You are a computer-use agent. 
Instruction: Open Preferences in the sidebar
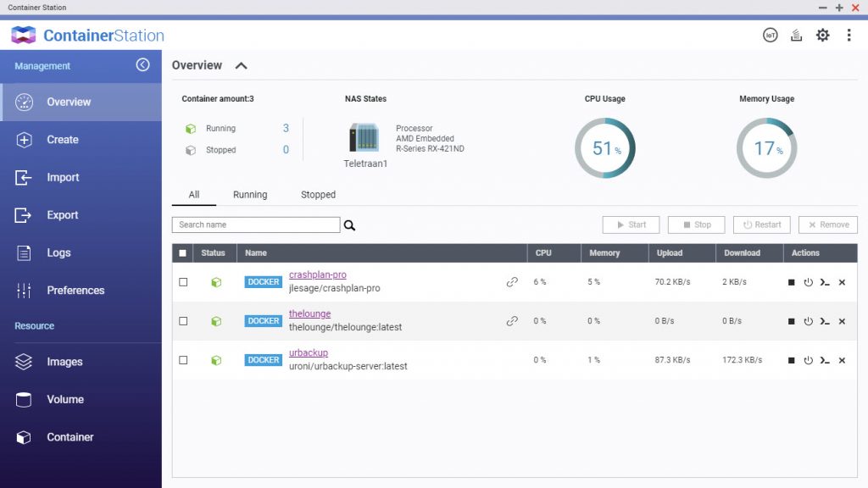tap(81, 290)
